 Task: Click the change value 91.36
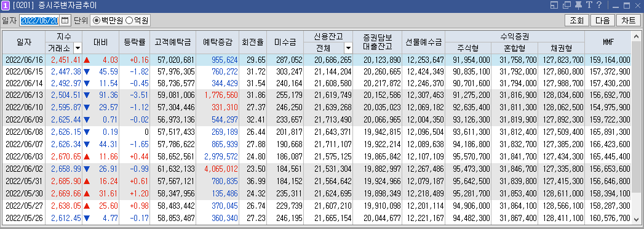click(108, 95)
